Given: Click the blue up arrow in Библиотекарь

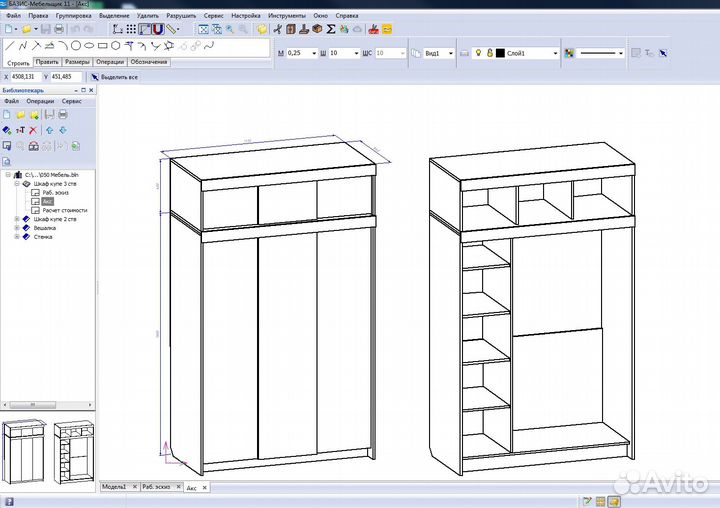Looking at the screenshot, I should click(49, 130).
